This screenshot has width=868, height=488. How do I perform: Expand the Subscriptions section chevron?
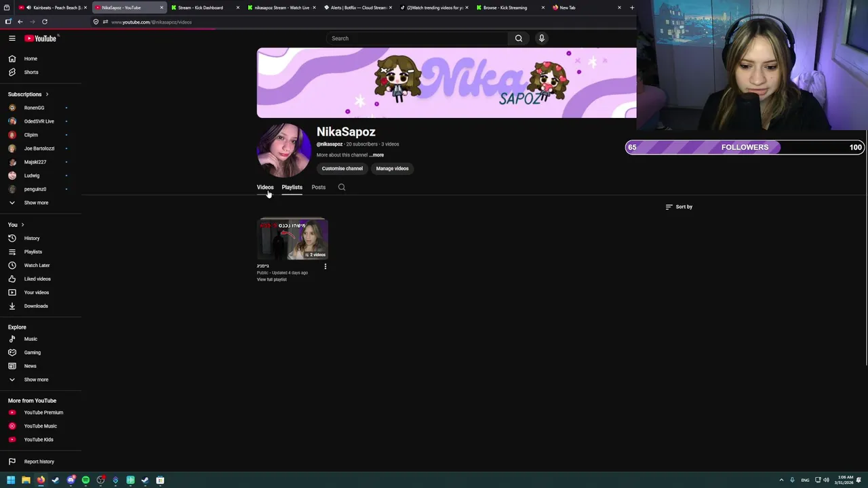click(47, 94)
